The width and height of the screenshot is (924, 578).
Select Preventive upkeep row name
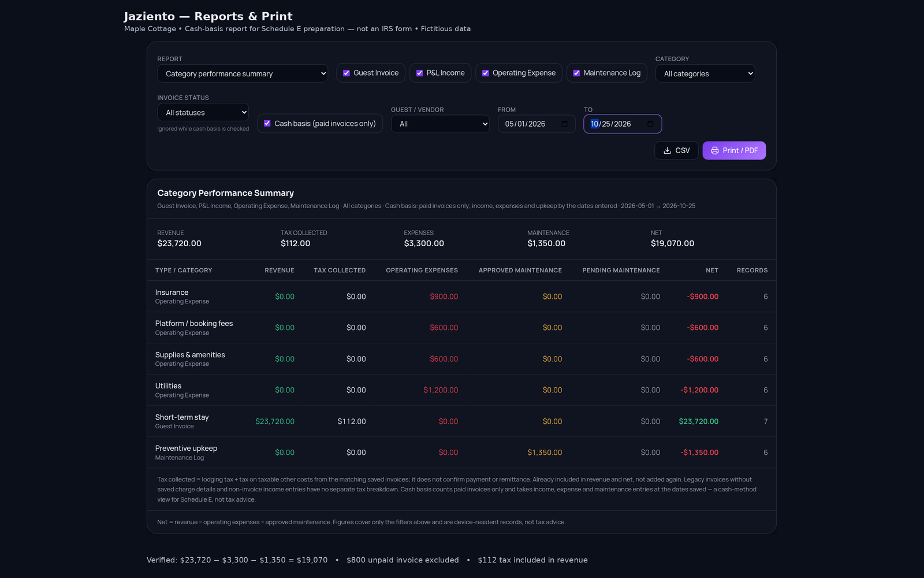click(x=186, y=449)
